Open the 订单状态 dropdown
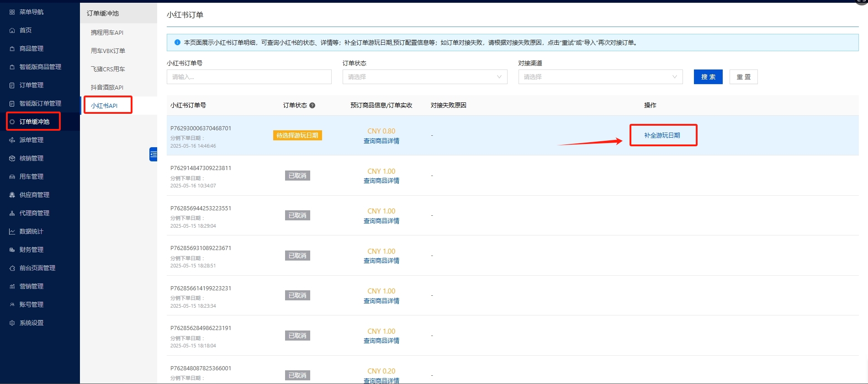Image resolution: width=868 pixels, height=384 pixels. click(x=425, y=77)
